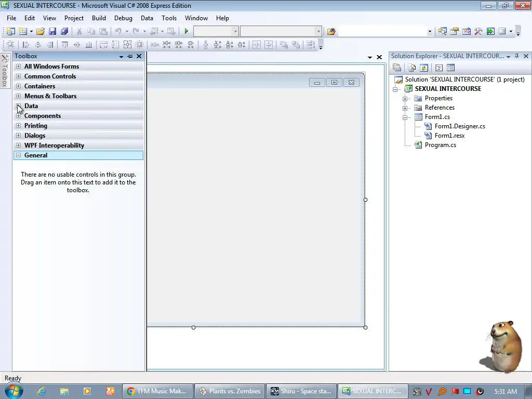Click View Designer icon in Solution Explorer
This screenshot has width=532, height=399.
tap(450, 68)
